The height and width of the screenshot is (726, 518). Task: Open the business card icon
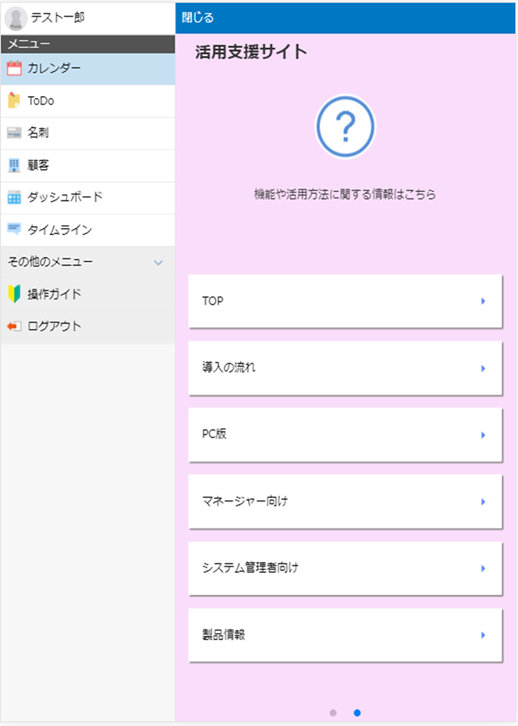(14, 133)
